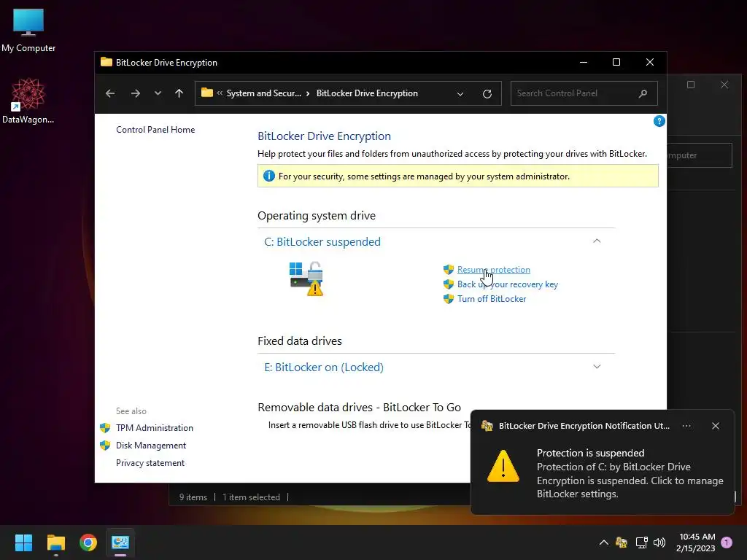Click BitLocker window title folder icon
Screen dimensions: 747x560
point(107,63)
